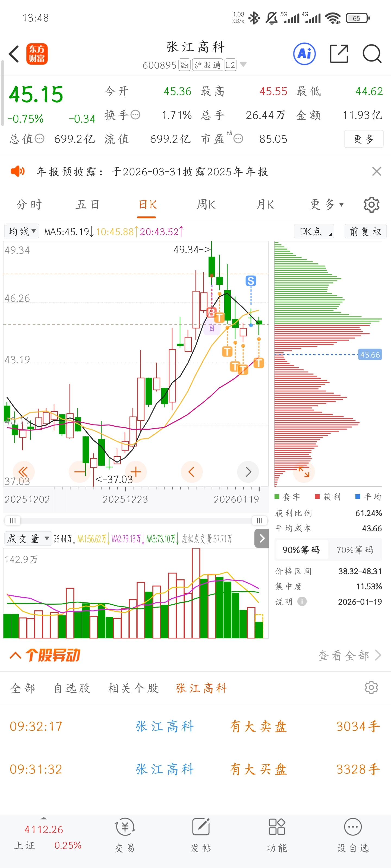Select the 70%筹码 option
Screen dimensions: 391x868
[355, 550]
